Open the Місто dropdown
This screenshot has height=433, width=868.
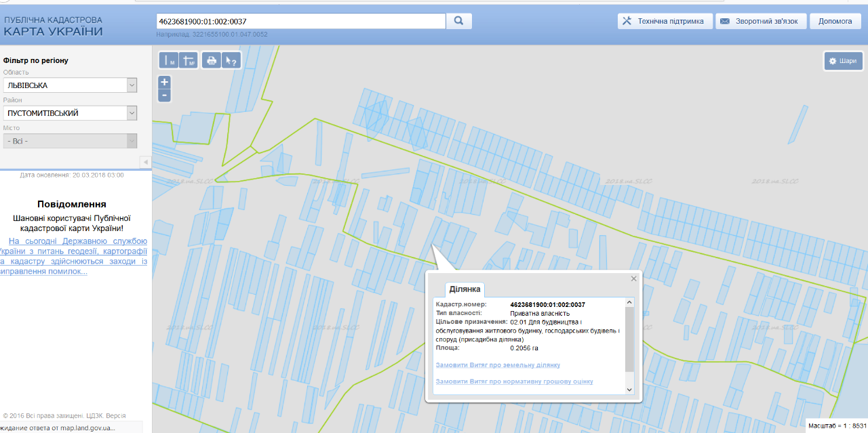[70, 141]
